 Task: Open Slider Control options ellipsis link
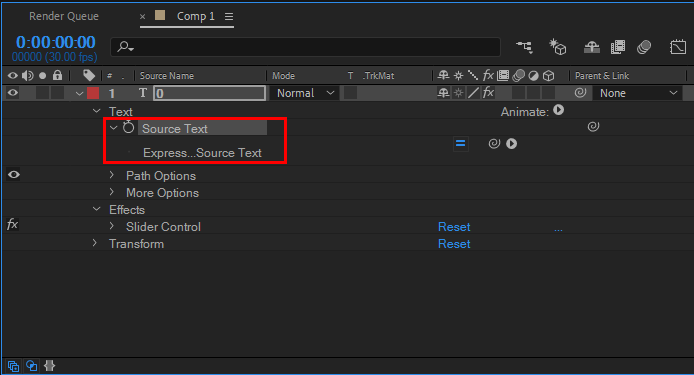[559, 229]
